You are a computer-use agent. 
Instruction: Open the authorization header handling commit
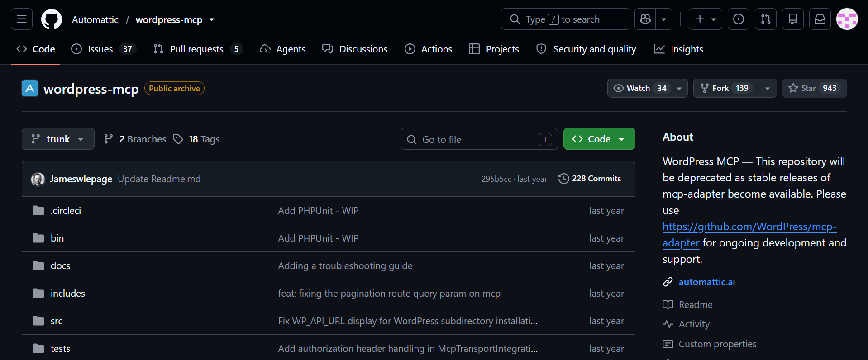point(408,348)
